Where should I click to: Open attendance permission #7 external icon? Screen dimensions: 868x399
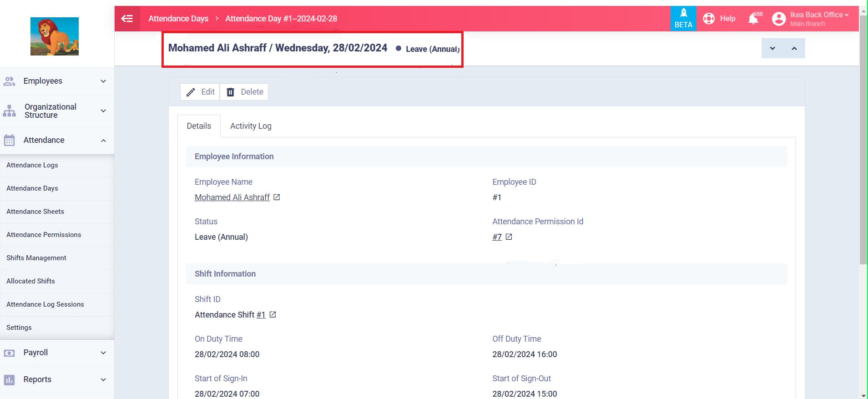click(509, 237)
